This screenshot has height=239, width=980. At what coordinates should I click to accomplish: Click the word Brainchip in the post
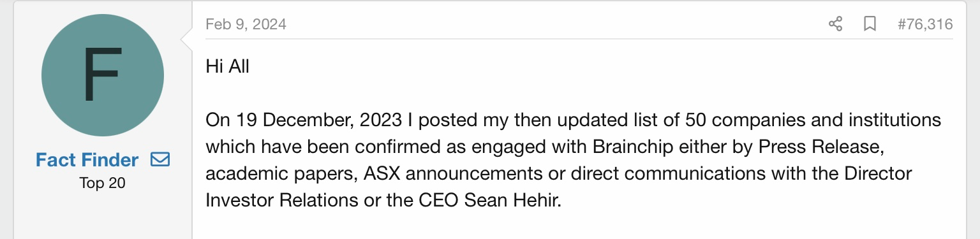coord(630,147)
